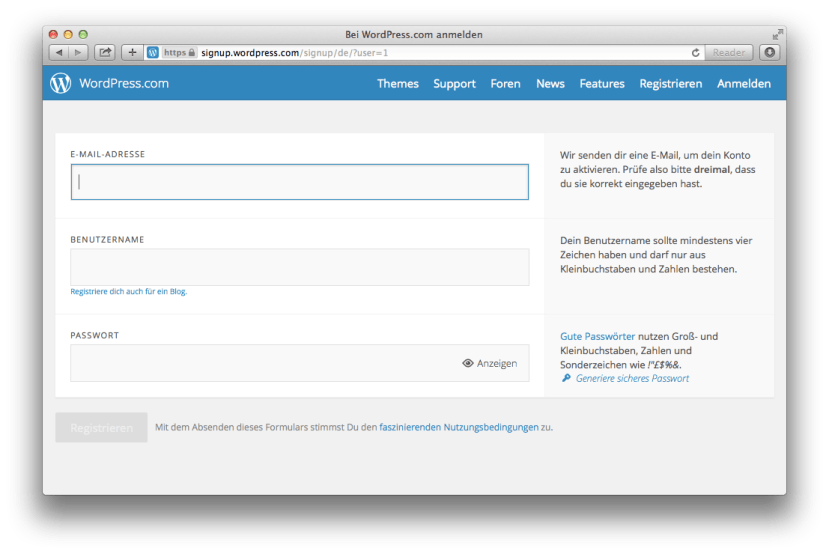Open the Safari share button
Viewport: 829px width, 554px height.
pyautogui.click(x=105, y=52)
